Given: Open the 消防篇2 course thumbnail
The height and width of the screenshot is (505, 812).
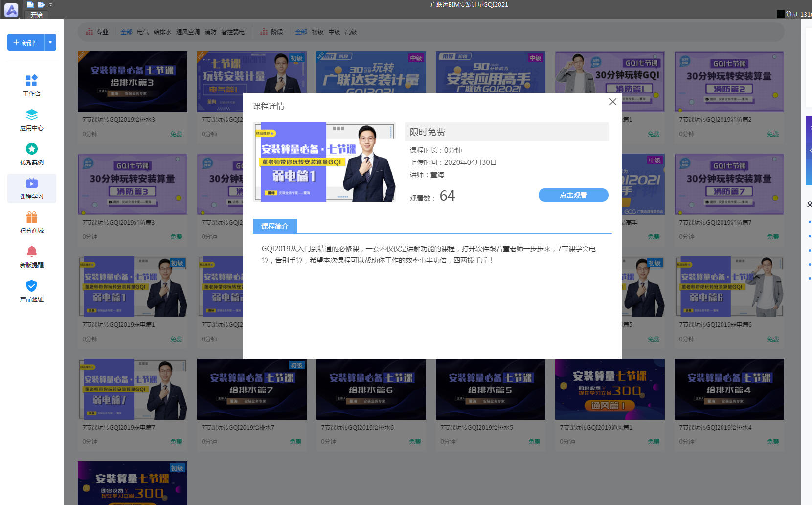Looking at the screenshot, I should (x=729, y=82).
